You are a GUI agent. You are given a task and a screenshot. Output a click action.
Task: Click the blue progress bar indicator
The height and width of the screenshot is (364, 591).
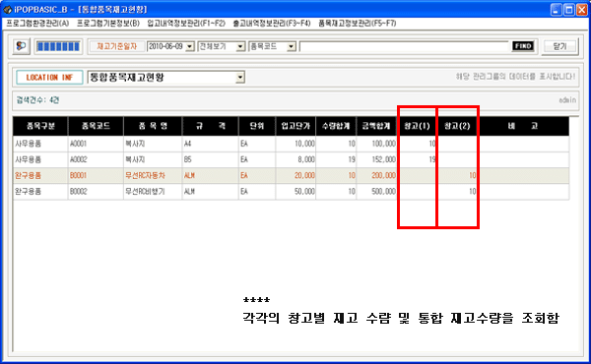click(x=58, y=46)
